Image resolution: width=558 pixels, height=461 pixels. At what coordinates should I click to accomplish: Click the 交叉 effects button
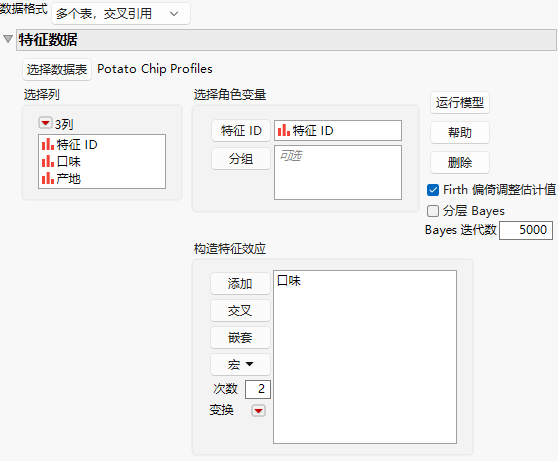tap(240, 311)
